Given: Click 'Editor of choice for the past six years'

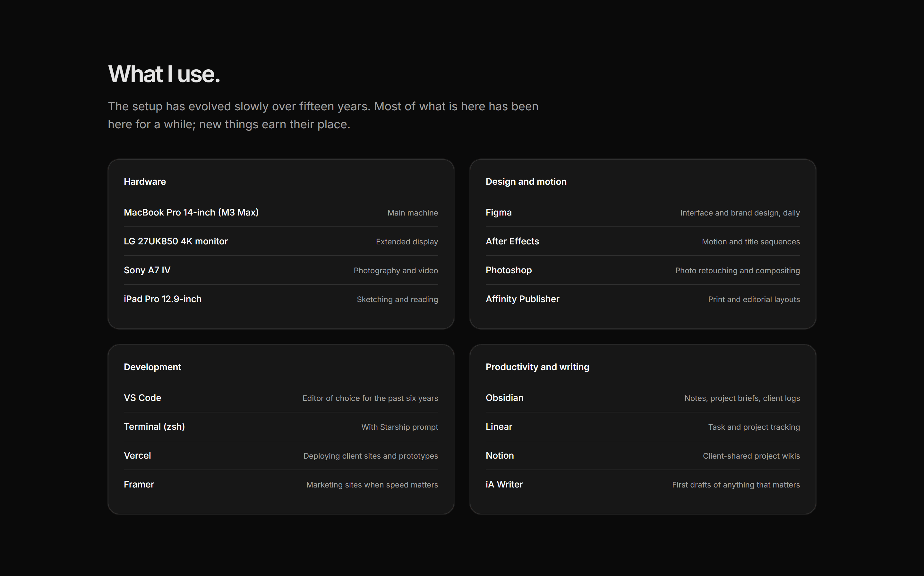Looking at the screenshot, I should [370, 398].
